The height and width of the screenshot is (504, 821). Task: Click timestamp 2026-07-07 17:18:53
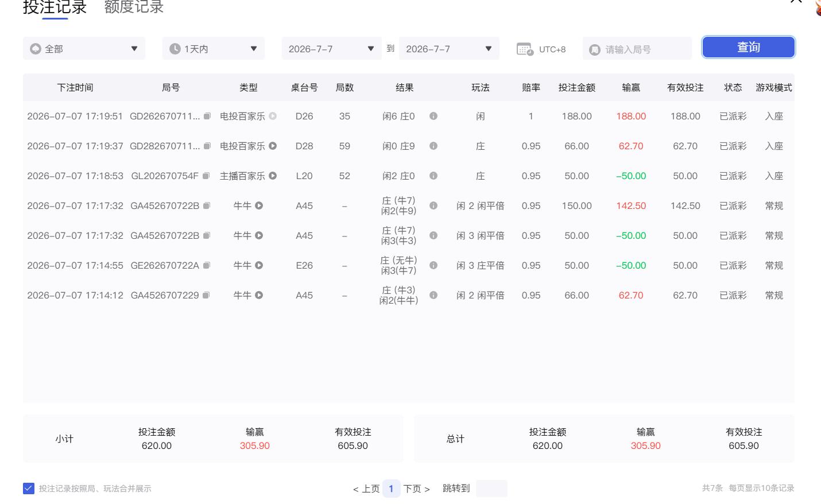point(75,176)
